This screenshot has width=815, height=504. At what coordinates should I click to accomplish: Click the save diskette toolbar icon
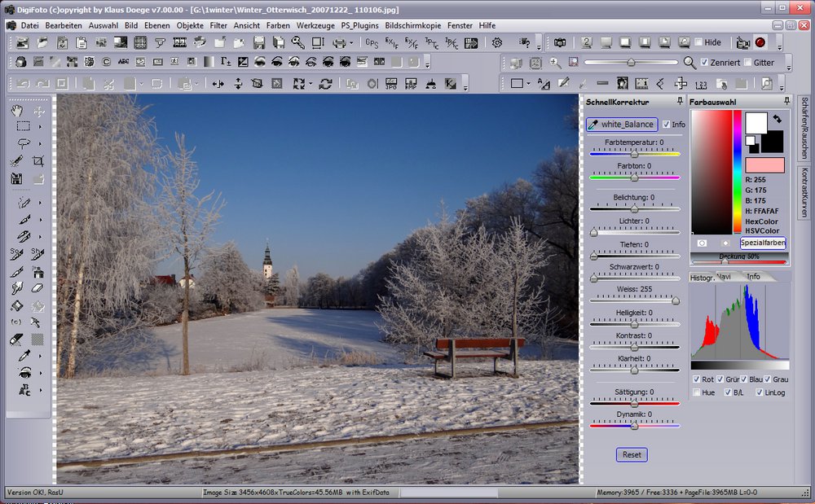click(x=259, y=42)
